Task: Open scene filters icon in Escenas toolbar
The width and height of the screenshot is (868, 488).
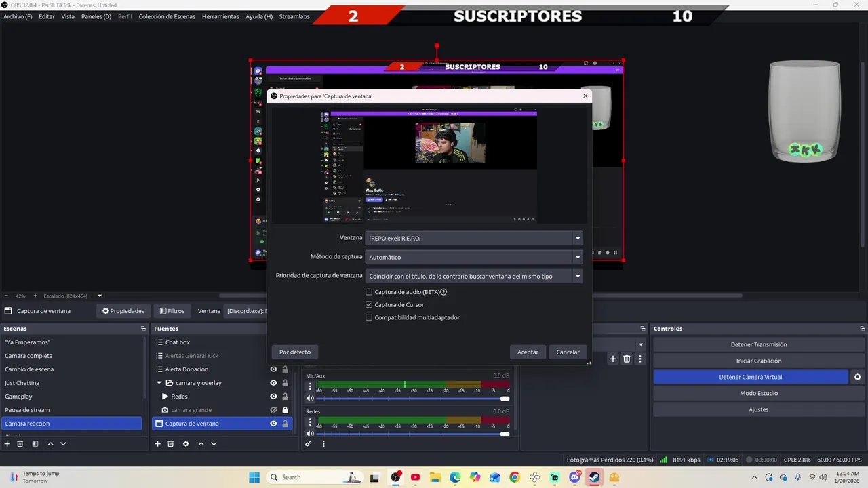Action: pyautogui.click(x=35, y=444)
